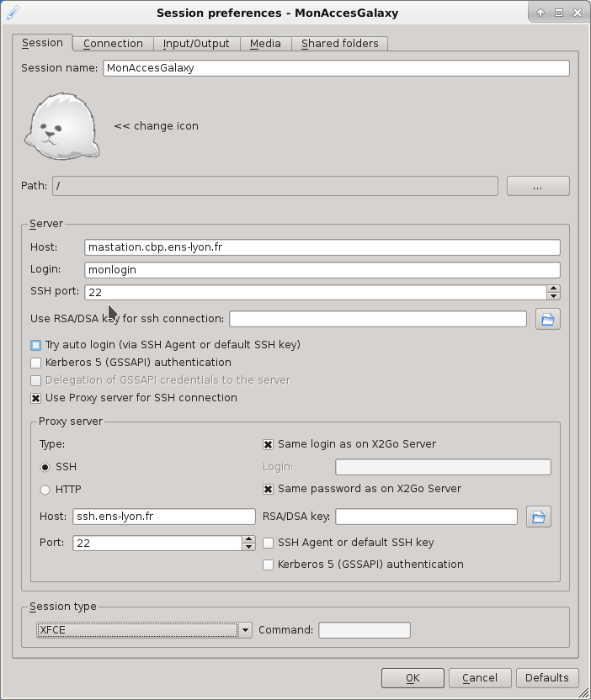Open the Shared folders tab
591x700 pixels.
click(x=339, y=44)
